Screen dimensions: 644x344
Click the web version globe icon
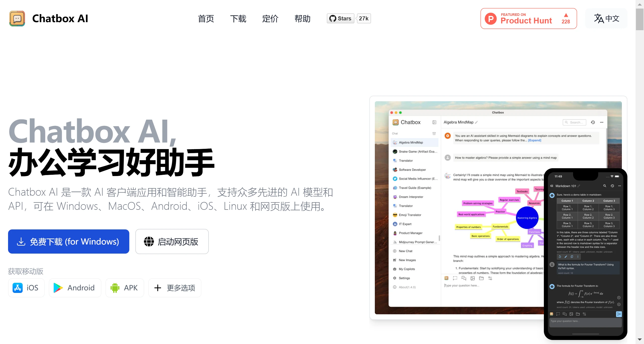click(149, 242)
